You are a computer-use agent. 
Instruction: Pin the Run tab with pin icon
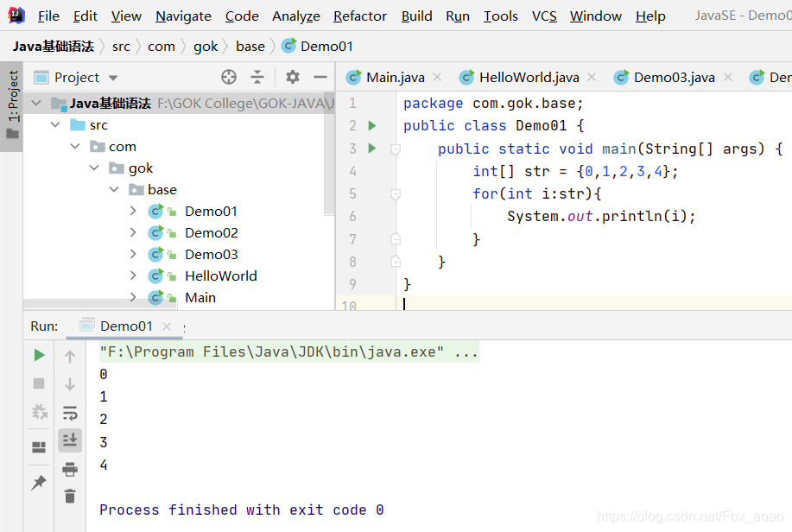(39, 483)
